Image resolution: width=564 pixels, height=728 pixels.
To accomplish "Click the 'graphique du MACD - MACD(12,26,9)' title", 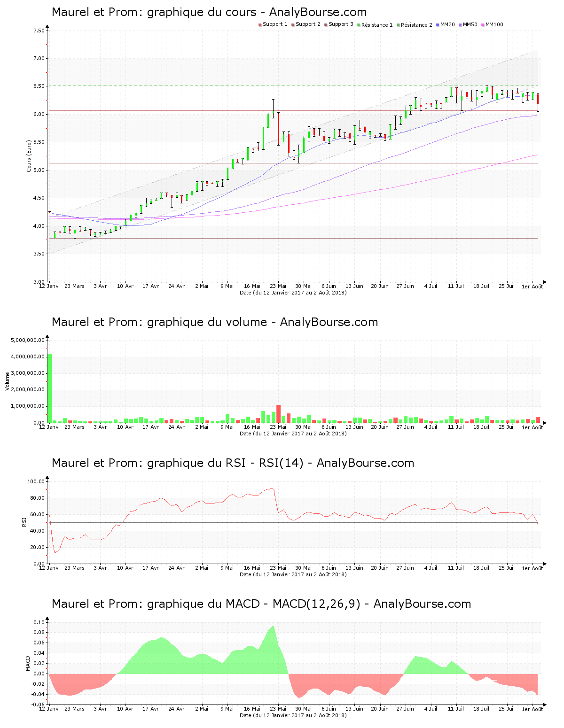I will tap(261, 604).
